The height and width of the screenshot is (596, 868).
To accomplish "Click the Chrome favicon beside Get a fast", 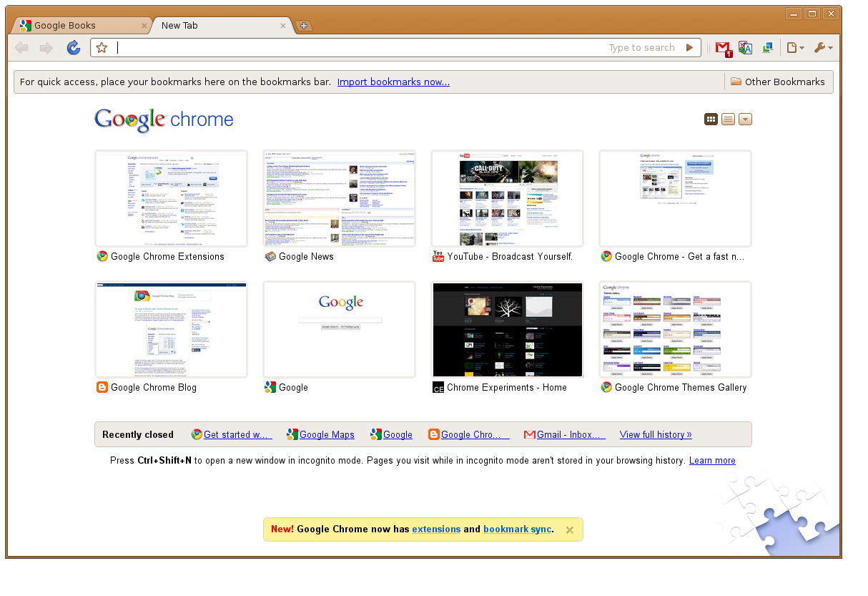I will coord(606,256).
